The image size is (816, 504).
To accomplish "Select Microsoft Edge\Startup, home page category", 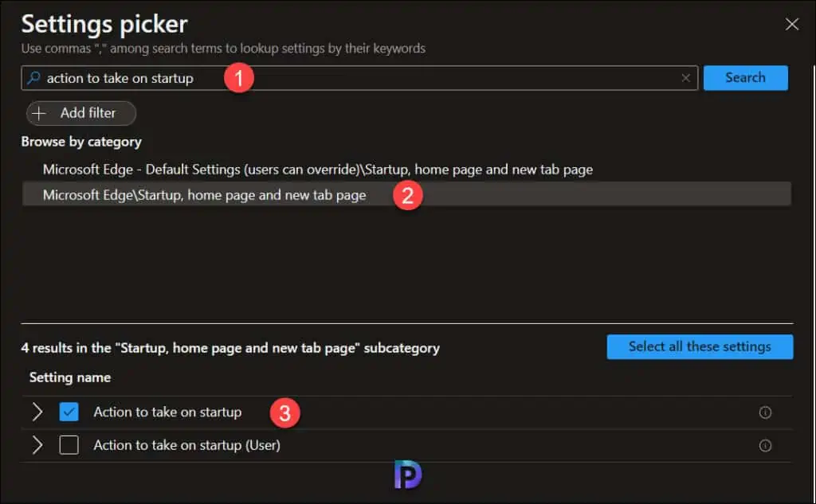I will 406,194.
